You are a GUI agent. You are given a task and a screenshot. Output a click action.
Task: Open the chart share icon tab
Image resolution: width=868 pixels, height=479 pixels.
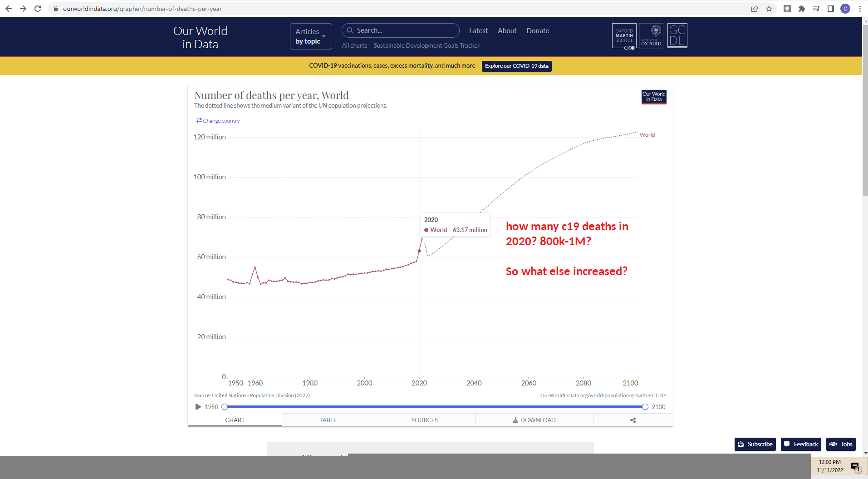[633, 420]
